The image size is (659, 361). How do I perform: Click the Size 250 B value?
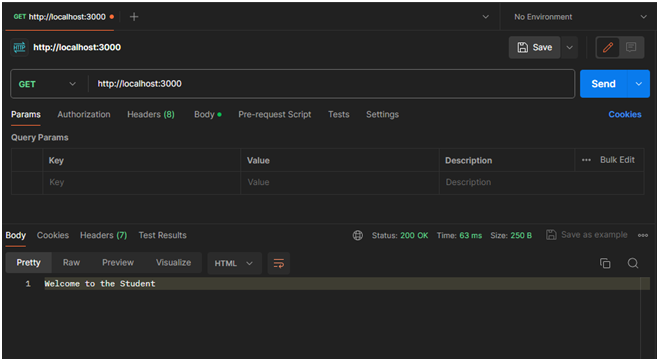coord(521,235)
